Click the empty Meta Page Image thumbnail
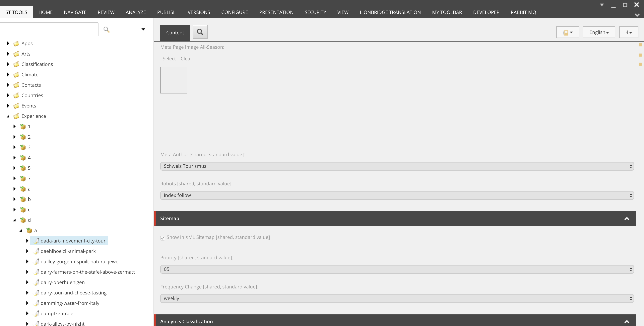Viewport: 644px width, 326px height. tap(173, 80)
